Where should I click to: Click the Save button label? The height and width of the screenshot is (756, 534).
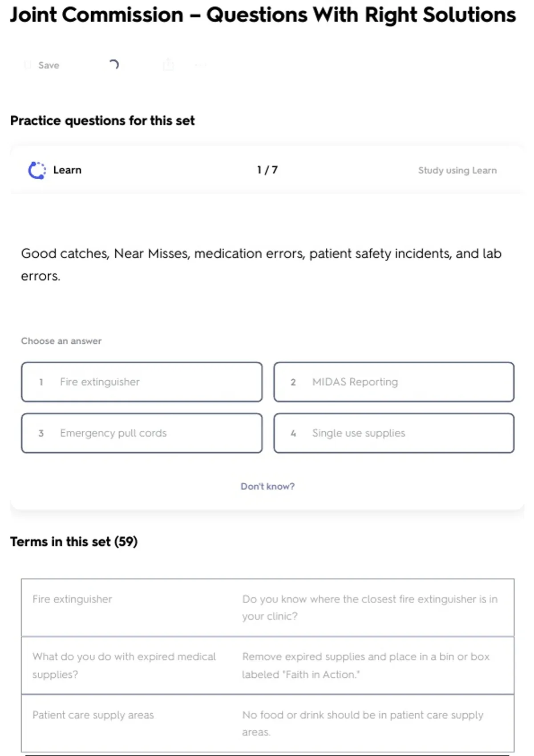pyautogui.click(x=49, y=65)
